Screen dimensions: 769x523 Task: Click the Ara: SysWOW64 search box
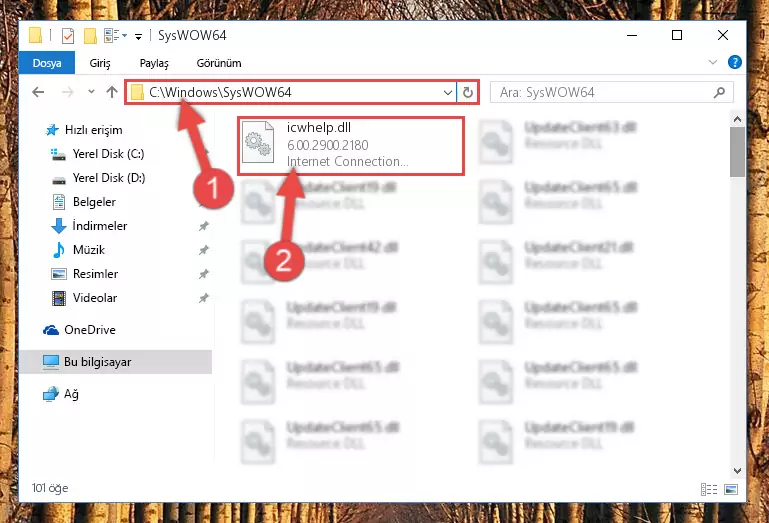click(612, 92)
